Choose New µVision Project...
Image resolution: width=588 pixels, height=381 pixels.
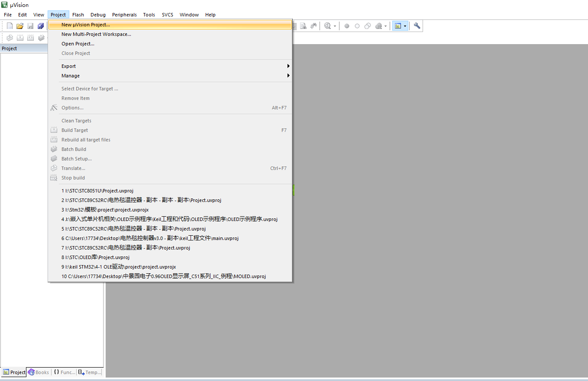coord(170,25)
